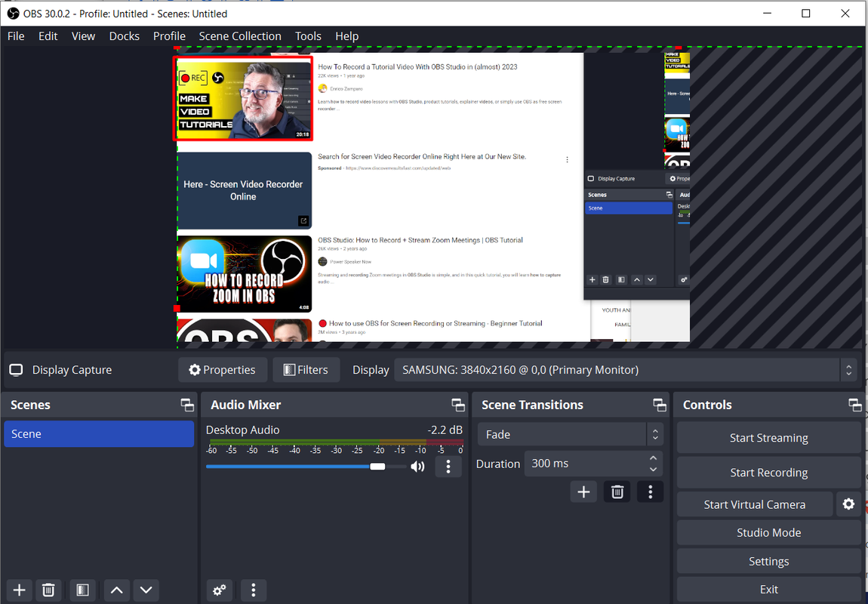The height and width of the screenshot is (604, 868).
Task: Open Fade transition type dropdown
Action: 570,435
